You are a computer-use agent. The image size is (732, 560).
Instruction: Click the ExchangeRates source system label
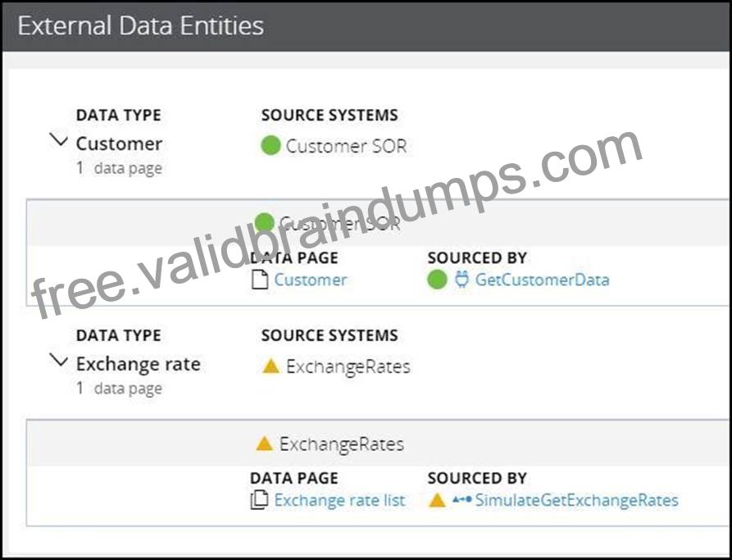pyautogui.click(x=348, y=367)
